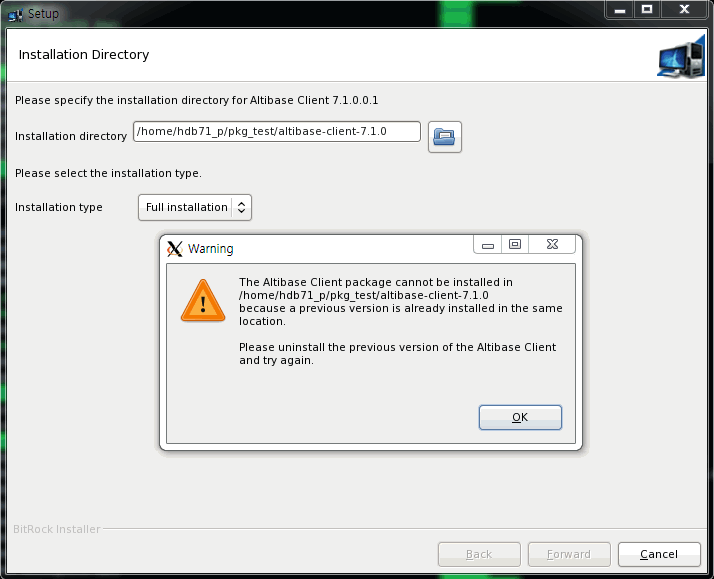Click the Warning dialog title text
The height and width of the screenshot is (579, 714).
(211, 249)
